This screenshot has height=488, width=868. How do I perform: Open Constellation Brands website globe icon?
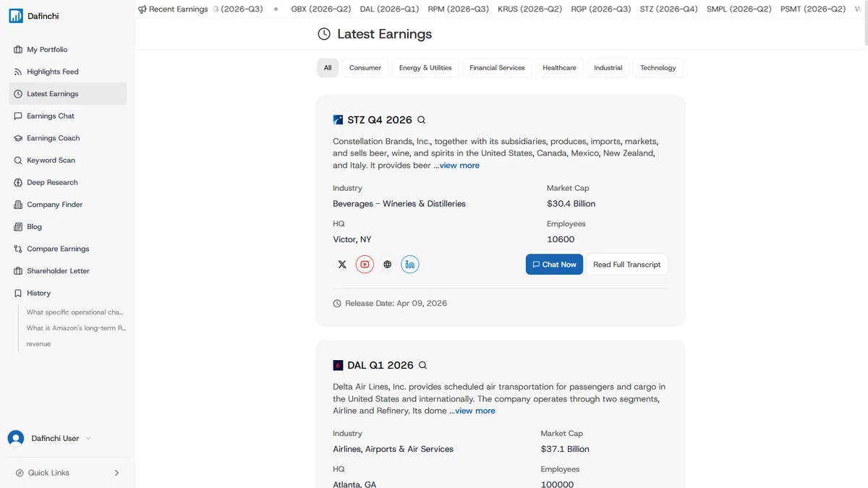(x=388, y=265)
